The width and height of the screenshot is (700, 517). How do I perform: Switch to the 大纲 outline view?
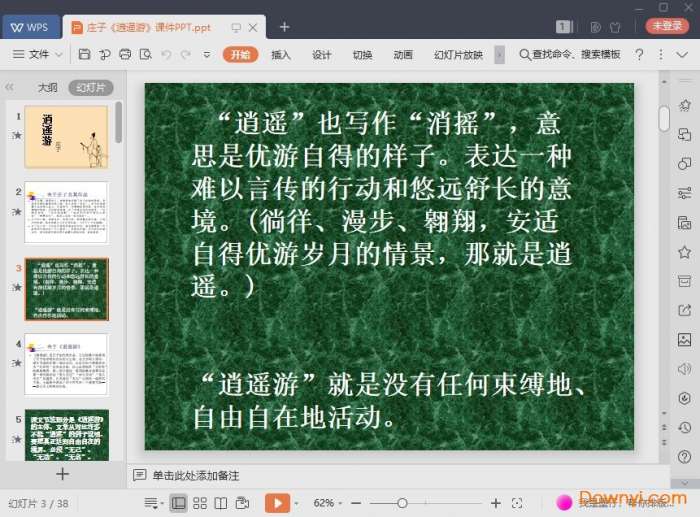point(48,88)
